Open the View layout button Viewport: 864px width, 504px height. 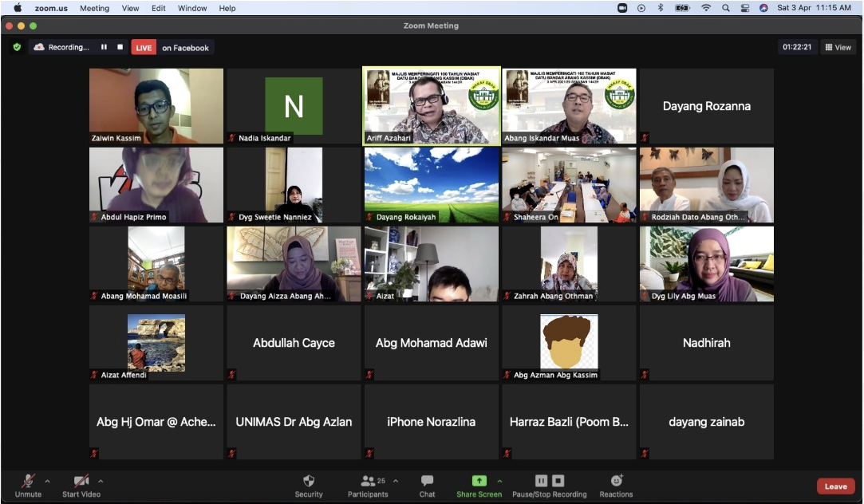point(838,48)
